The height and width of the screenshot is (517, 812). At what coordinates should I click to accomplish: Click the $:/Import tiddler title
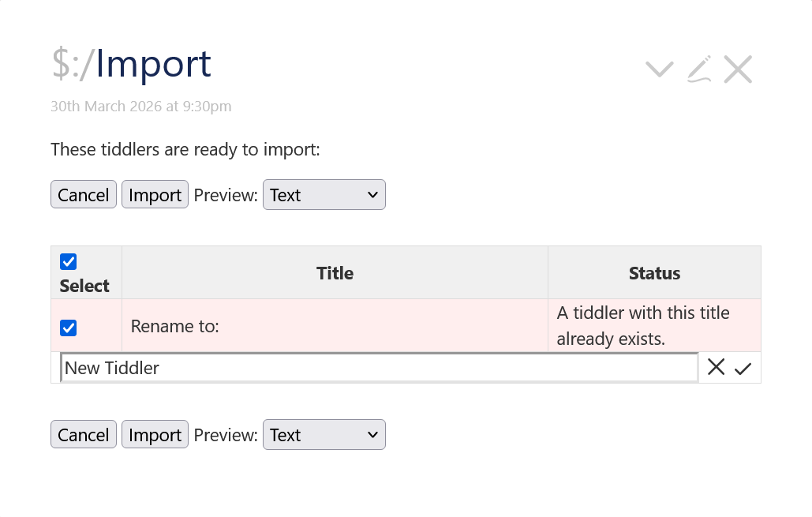[x=132, y=65]
